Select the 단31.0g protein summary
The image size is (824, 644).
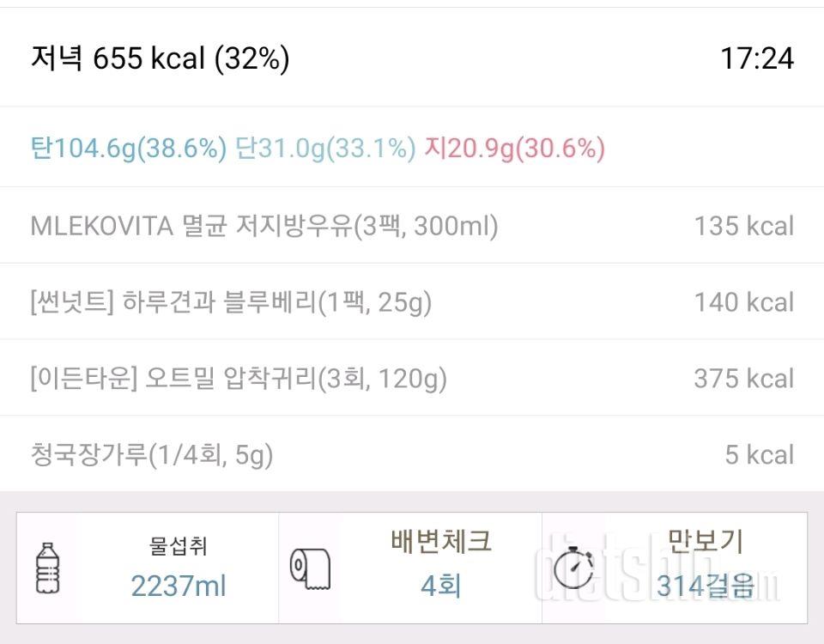tap(325, 149)
